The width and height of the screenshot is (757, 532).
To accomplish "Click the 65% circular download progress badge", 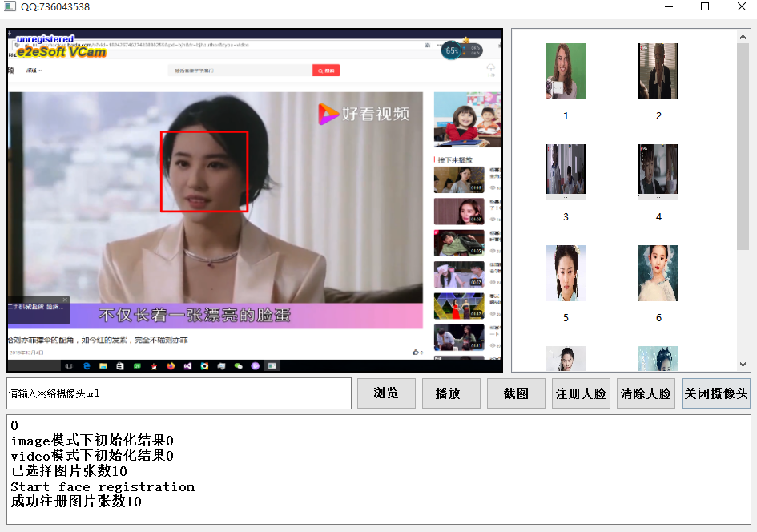I will [x=452, y=51].
